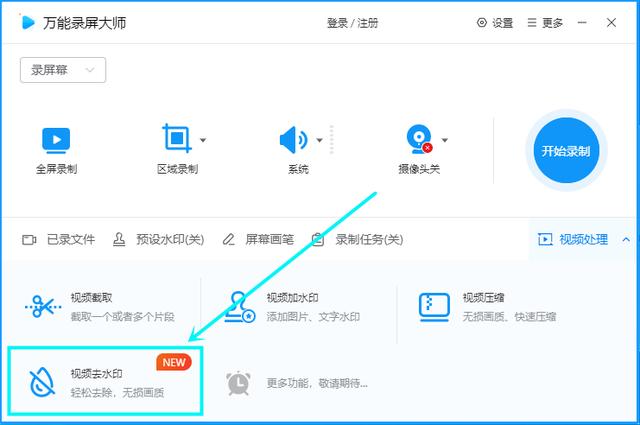Click the 已录文件 camera icon
The image size is (640, 425).
(29, 240)
